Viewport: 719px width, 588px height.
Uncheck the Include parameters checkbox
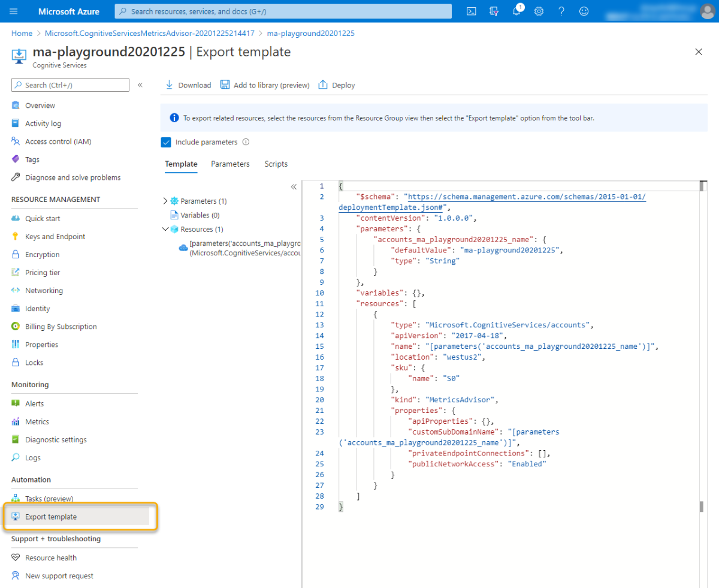point(166,142)
